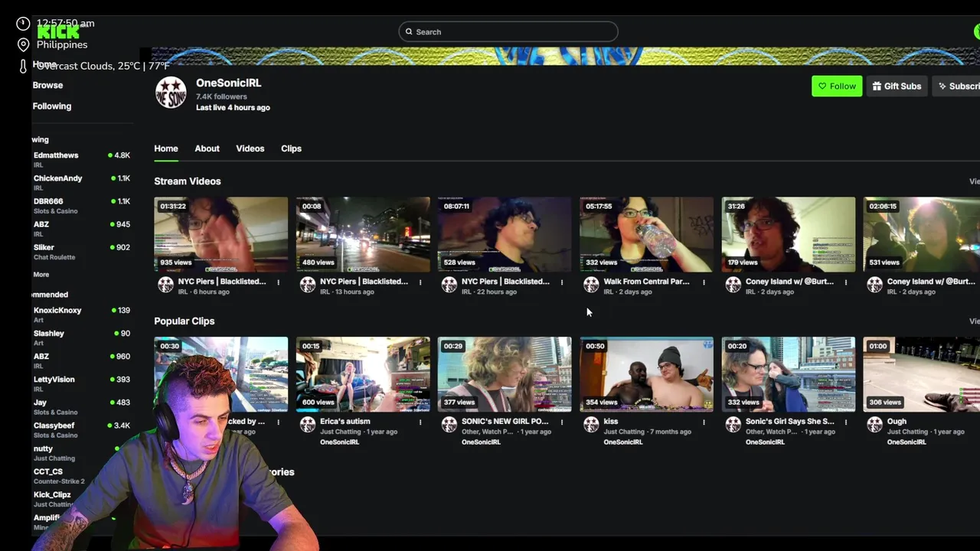Open options menu for kiss clip
The image size is (980, 551).
(704, 422)
